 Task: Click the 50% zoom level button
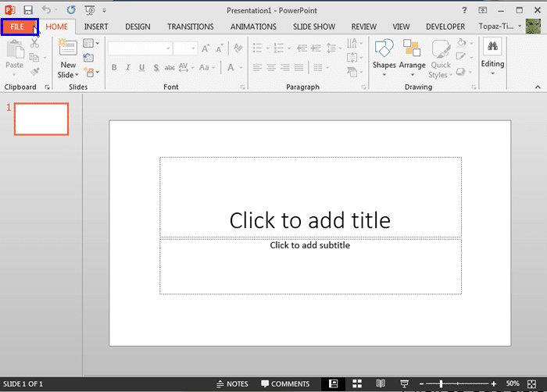pos(513,383)
